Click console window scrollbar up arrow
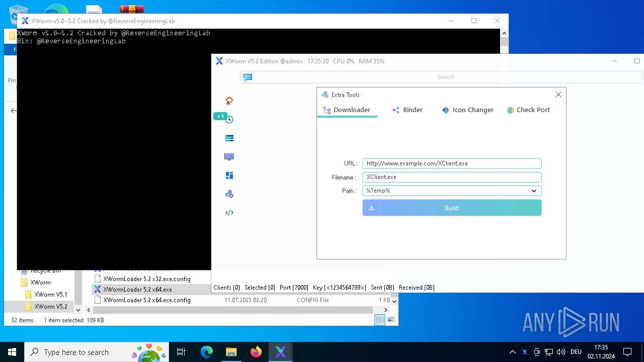The height and width of the screenshot is (362, 644). pos(504,33)
